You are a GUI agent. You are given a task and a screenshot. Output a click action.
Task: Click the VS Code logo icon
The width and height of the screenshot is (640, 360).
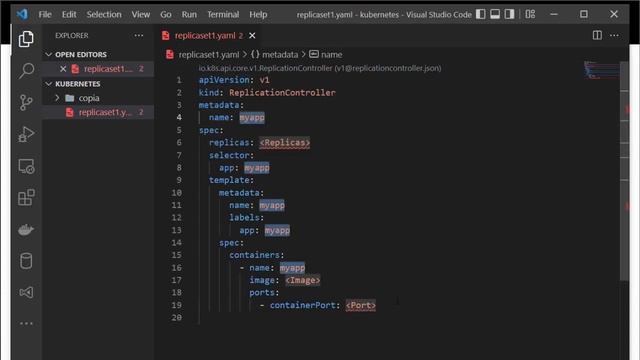point(22,14)
